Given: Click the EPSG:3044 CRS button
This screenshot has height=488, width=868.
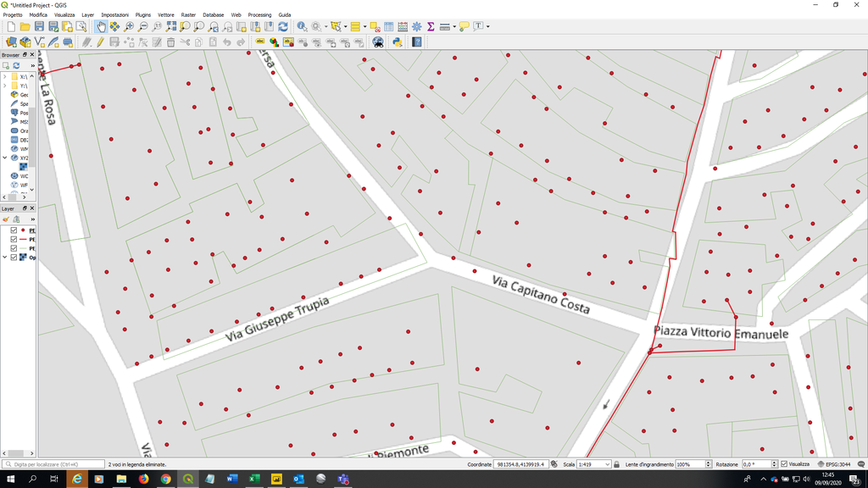Looking at the screenshot, I should tap(838, 464).
